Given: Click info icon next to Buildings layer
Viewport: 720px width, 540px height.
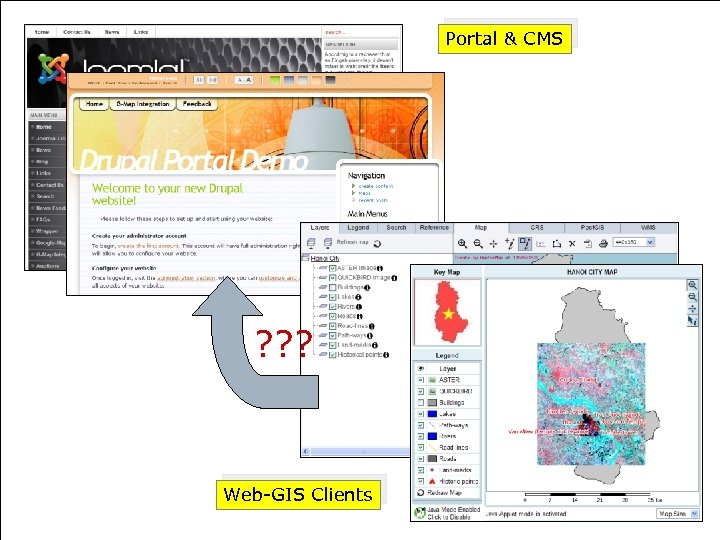Looking at the screenshot, I should click(x=367, y=287).
